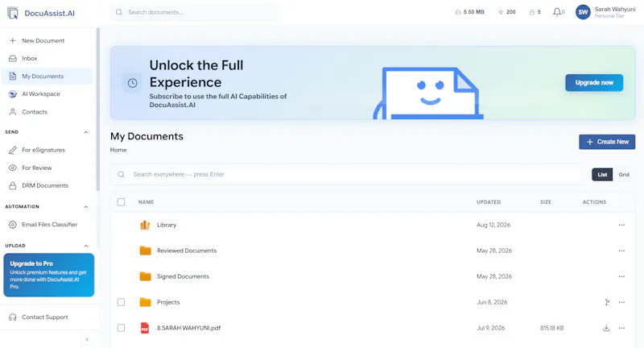The width and height of the screenshot is (644, 348).
Task: Tick the checkbox for Projects folder
Action: tap(121, 302)
